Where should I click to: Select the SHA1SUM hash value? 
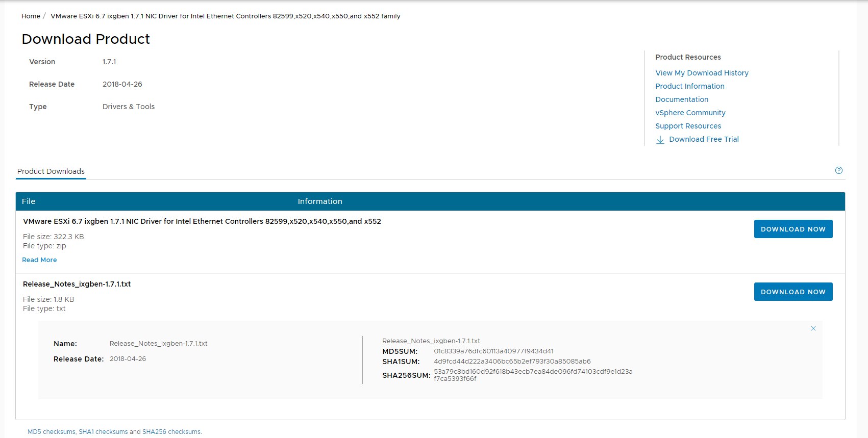coord(512,362)
